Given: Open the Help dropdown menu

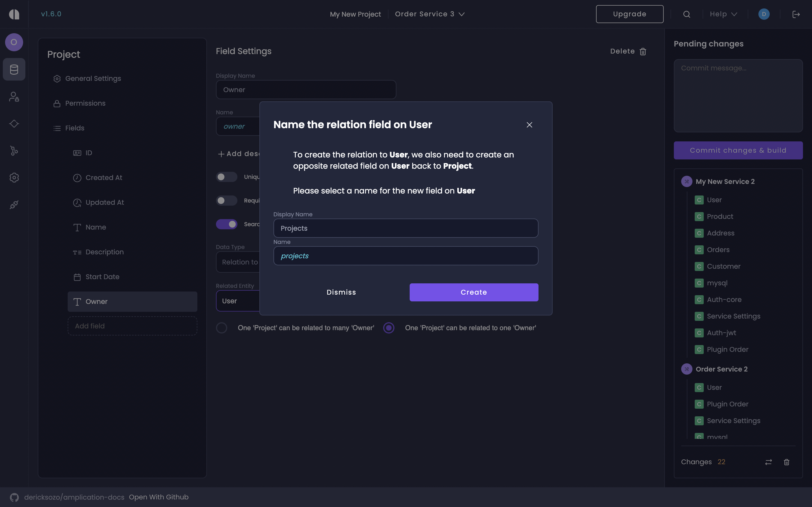Looking at the screenshot, I should tap(723, 14).
